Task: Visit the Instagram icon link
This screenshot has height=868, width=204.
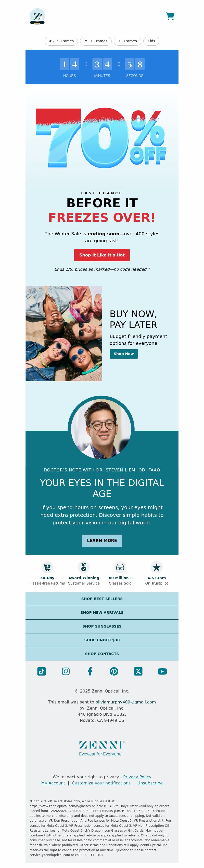Action: click(x=66, y=671)
